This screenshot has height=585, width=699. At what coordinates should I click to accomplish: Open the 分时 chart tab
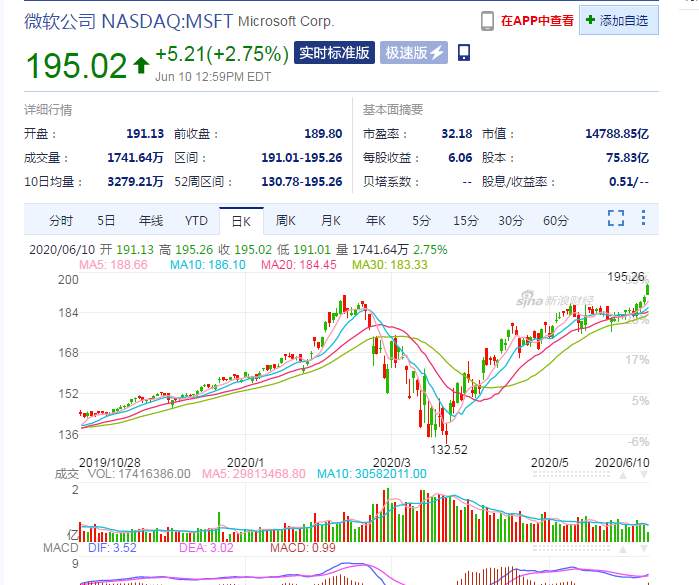(61, 220)
